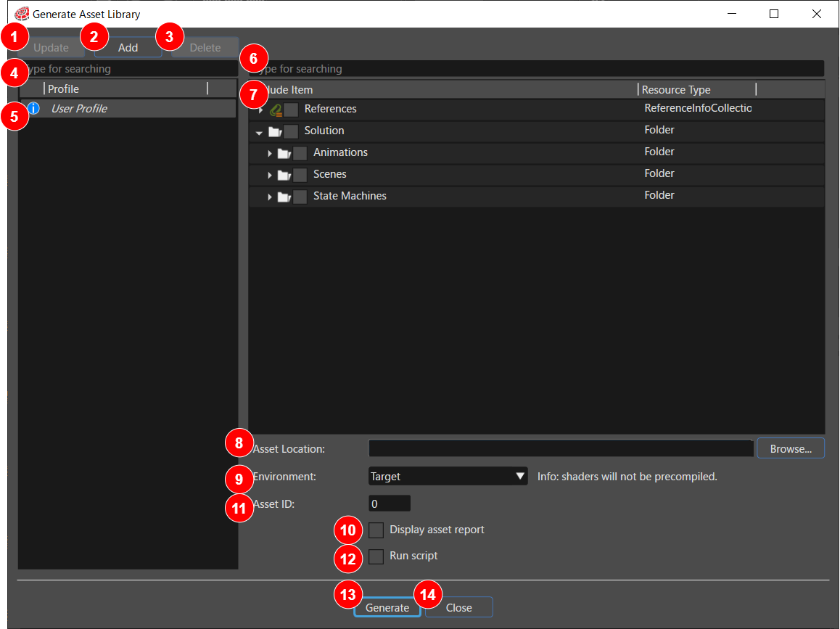Click the Generate button
Image resolution: width=840 pixels, height=629 pixels.
pyautogui.click(x=387, y=607)
